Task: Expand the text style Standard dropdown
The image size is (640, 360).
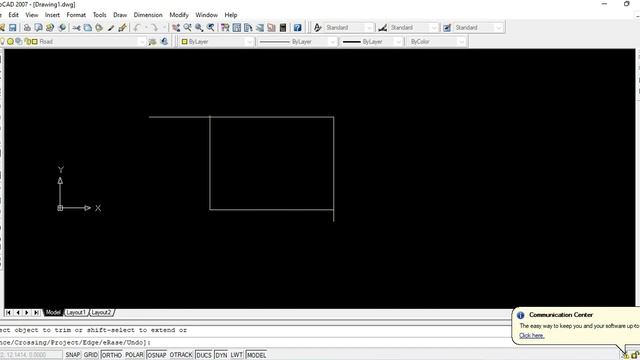Action: (x=369, y=28)
